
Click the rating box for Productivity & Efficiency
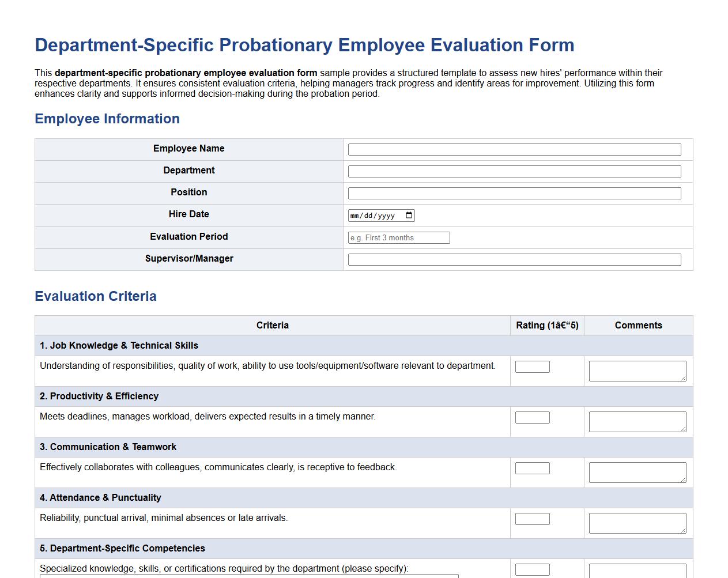(532, 417)
